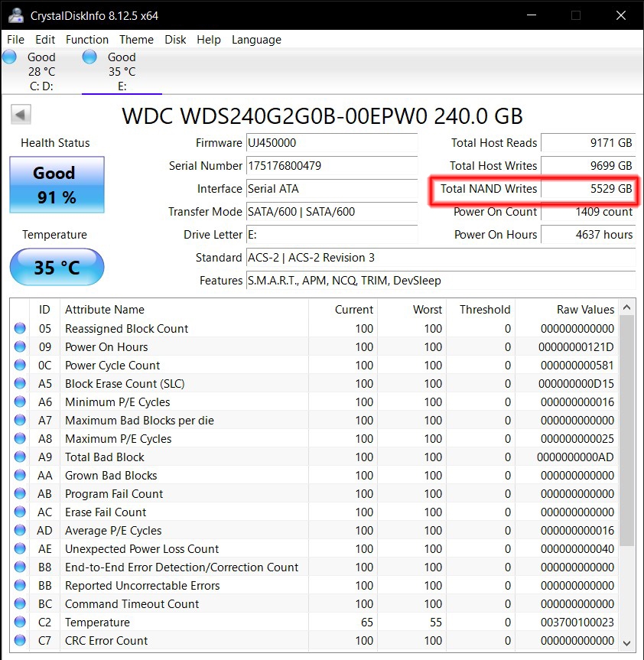Open the Language menu
Screen dimensions: 644x660
(256, 40)
